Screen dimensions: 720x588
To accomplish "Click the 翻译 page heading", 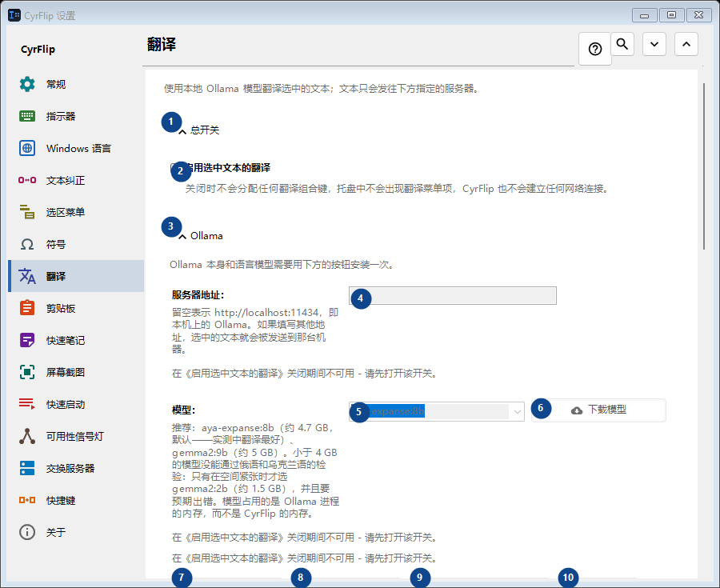I will [162, 45].
